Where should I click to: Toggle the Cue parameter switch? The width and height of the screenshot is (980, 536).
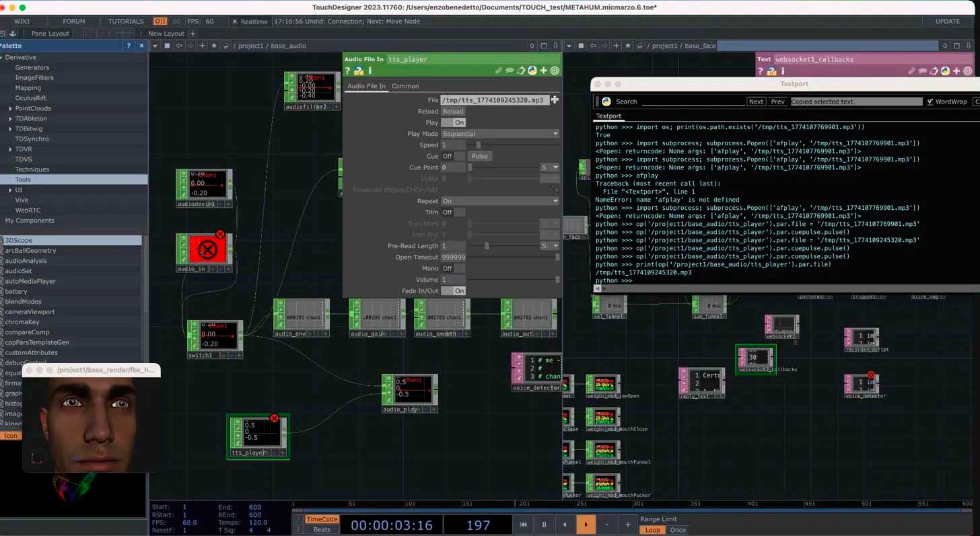[453, 156]
